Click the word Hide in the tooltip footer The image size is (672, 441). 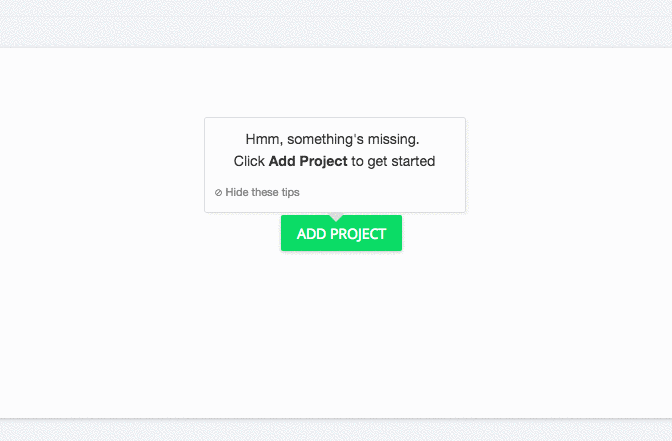[237, 192]
